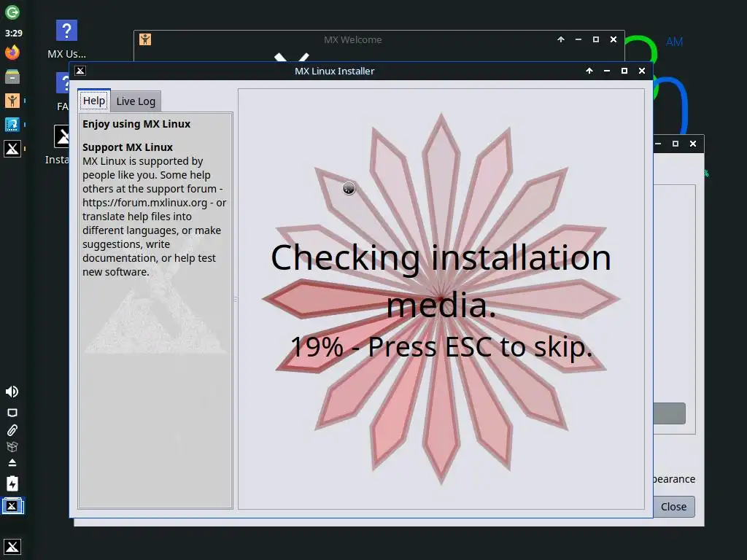
Task: Open the MX User Manual desktop icon
Action: 66,39
